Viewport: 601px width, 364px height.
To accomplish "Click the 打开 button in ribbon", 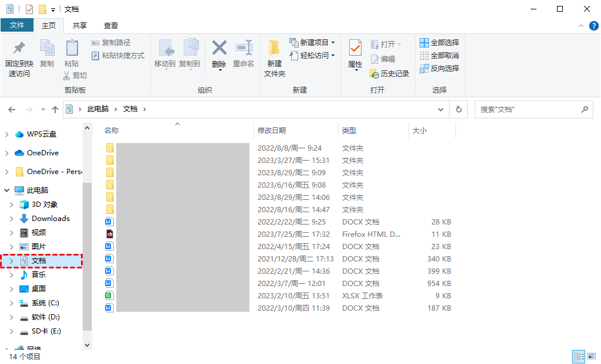I will click(386, 45).
